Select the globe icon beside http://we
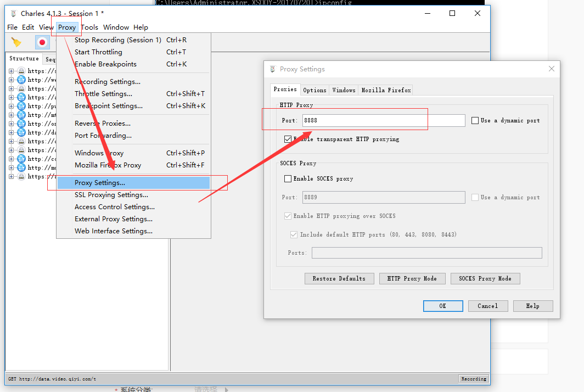The height and width of the screenshot is (392, 584). (x=21, y=80)
